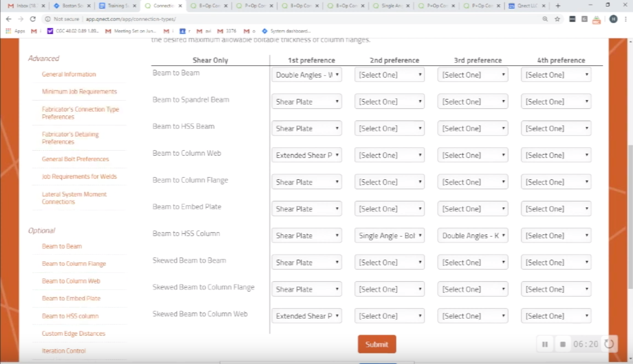Open Fabricator's Connection Type Preferences
633x364 pixels.
(x=80, y=113)
